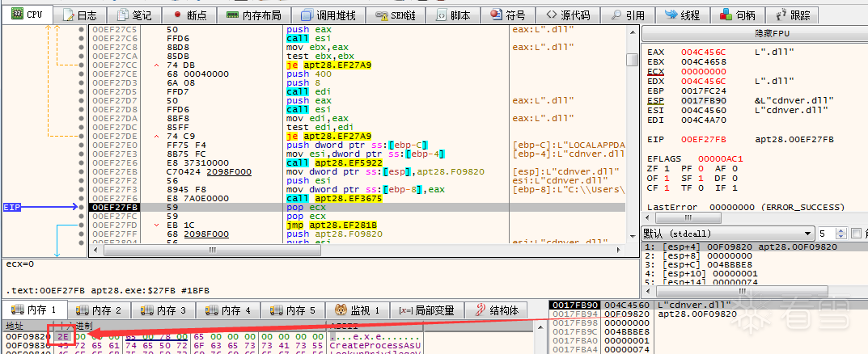Toggle breakpoint dot at address 00EF27DA
This screenshot has width=868, height=354.
click(82, 118)
